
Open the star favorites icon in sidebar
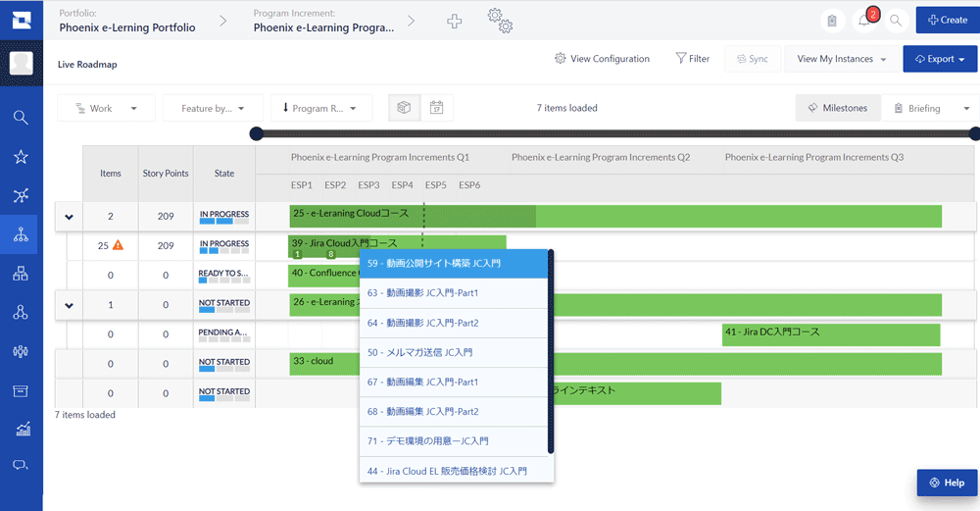tap(21, 157)
